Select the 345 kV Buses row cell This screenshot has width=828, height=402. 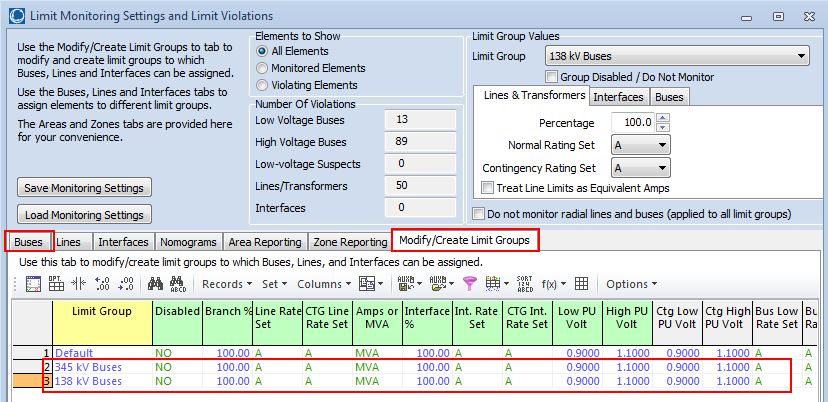pos(102,367)
